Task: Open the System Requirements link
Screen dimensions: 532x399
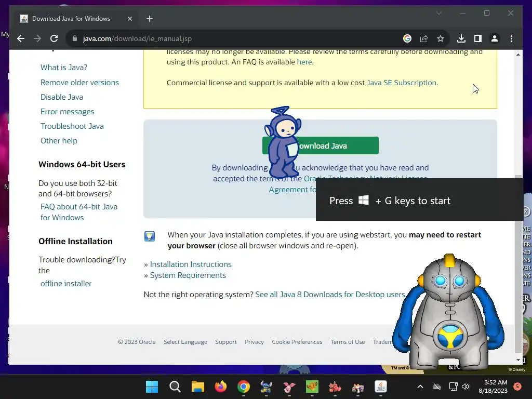Action: click(x=188, y=275)
